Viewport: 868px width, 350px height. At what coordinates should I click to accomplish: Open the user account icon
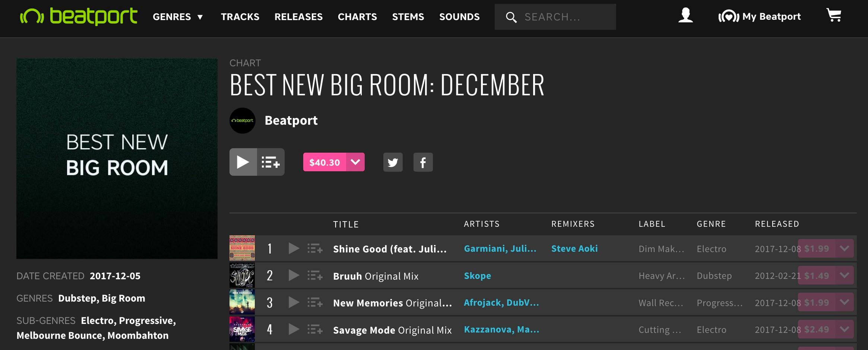point(685,16)
